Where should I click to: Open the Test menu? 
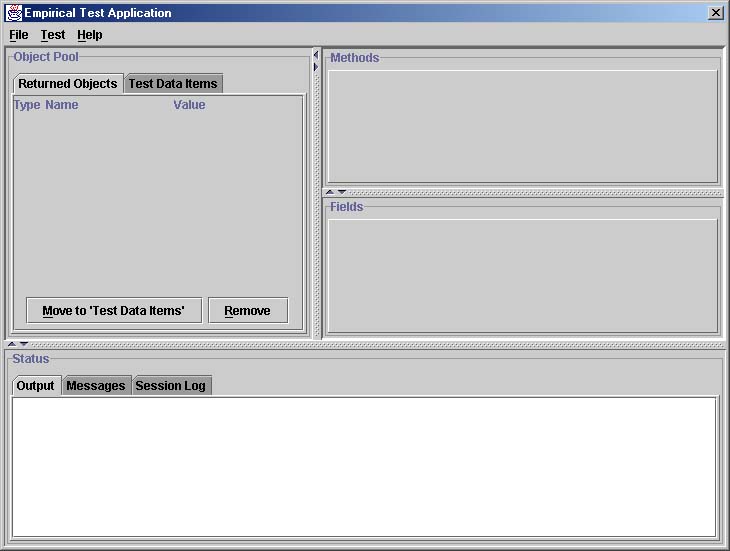[53, 35]
